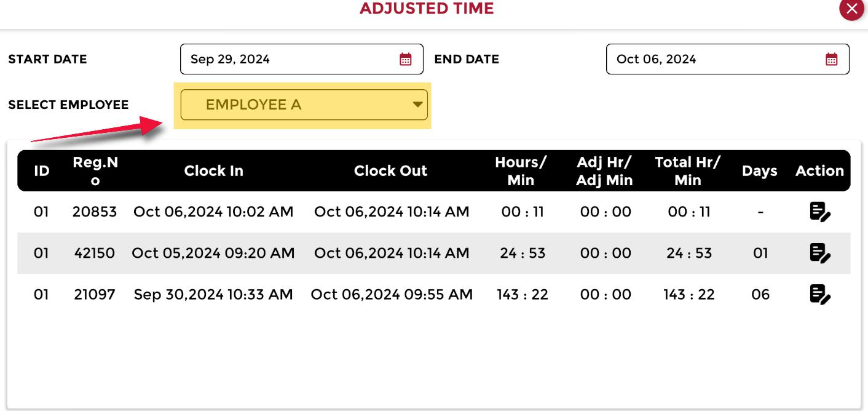The height and width of the screenshot is (411, 868).
Task: Select the Days value 06 for Reg.No 21097
Action: 760,294
